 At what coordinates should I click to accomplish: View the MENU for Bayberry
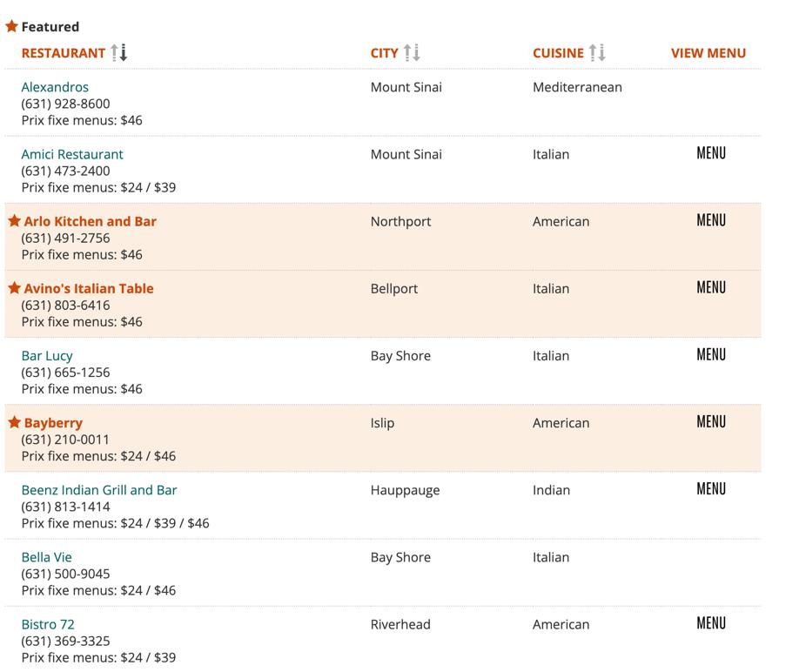click(711, 422)
